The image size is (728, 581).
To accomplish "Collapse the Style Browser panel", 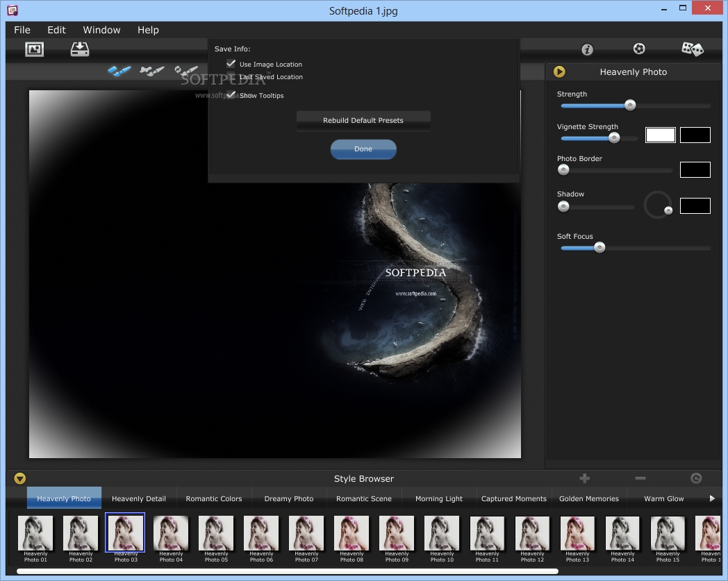I will (20, 478).
